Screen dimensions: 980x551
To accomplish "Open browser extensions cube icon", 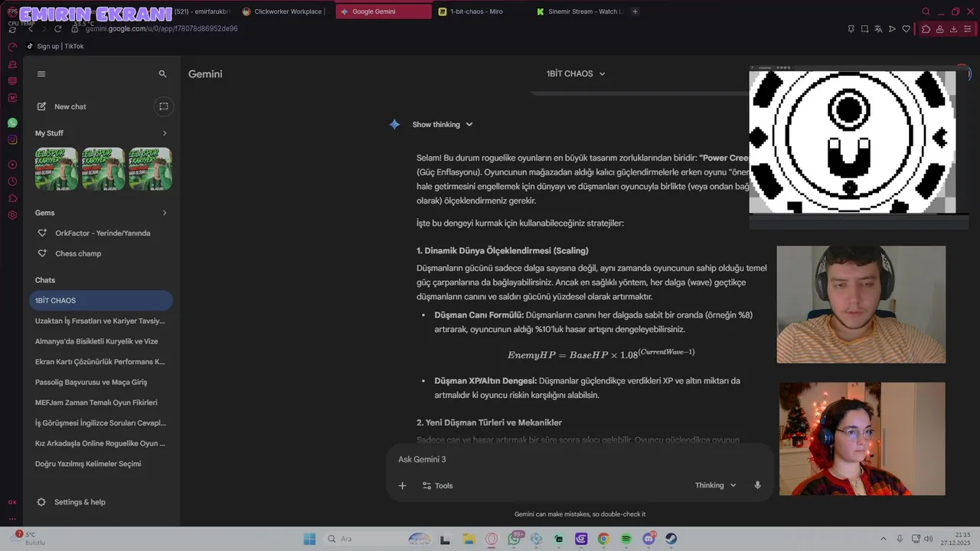I will click(x=926, y=29).
